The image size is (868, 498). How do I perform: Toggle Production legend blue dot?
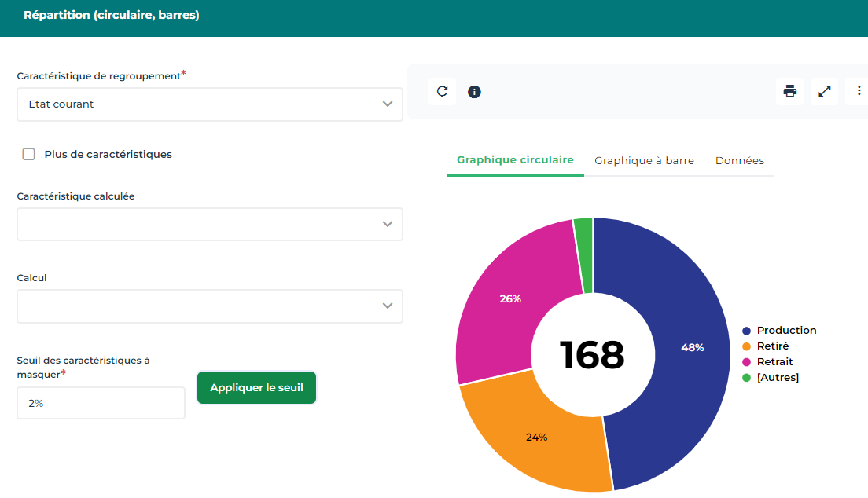pos(746,331)
